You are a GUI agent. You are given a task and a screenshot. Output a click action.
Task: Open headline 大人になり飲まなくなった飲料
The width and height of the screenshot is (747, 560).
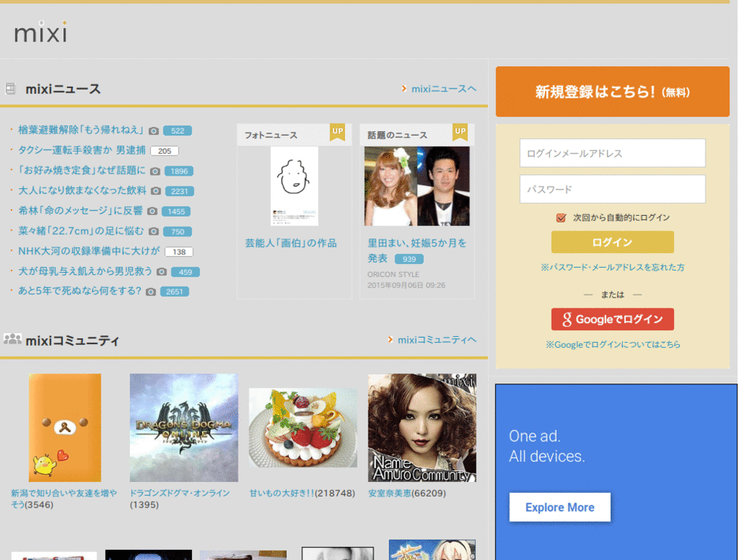coord(82,190)
